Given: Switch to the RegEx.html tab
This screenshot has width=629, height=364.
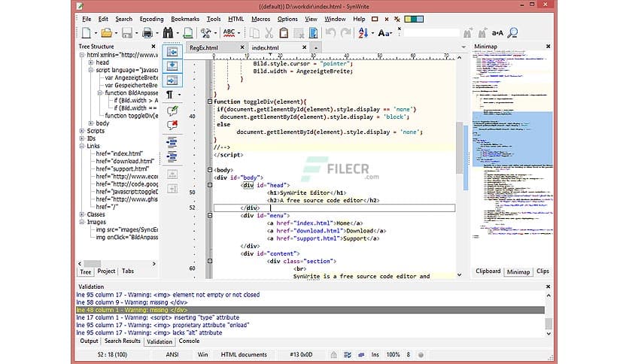Looking at the screenshot, I should (x=204, y=47).
